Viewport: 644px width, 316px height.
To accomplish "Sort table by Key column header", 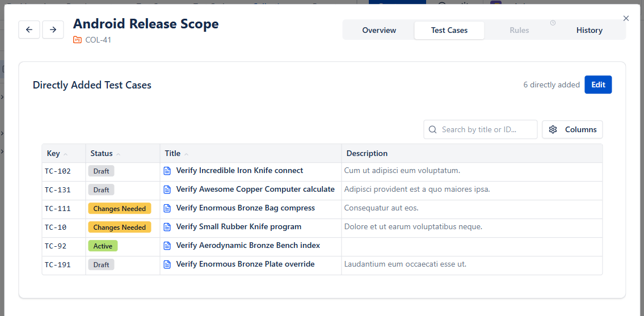I will (x=53, y=153).
